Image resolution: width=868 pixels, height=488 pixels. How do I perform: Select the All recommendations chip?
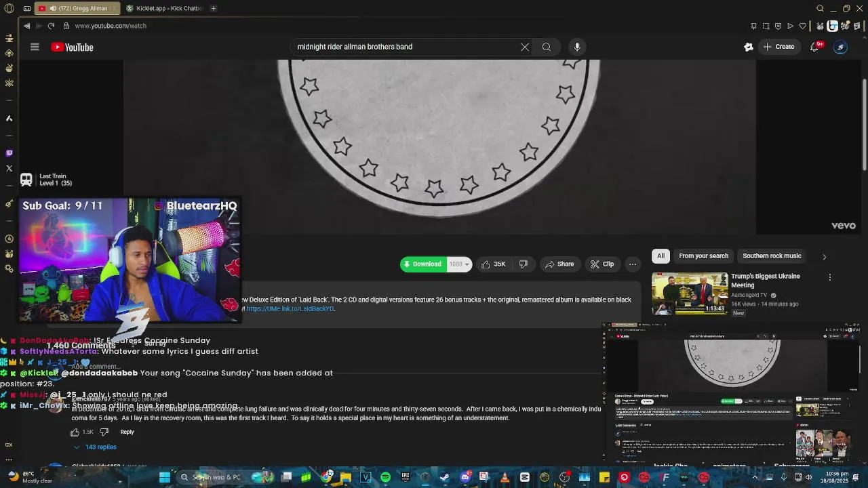[660, 256]
